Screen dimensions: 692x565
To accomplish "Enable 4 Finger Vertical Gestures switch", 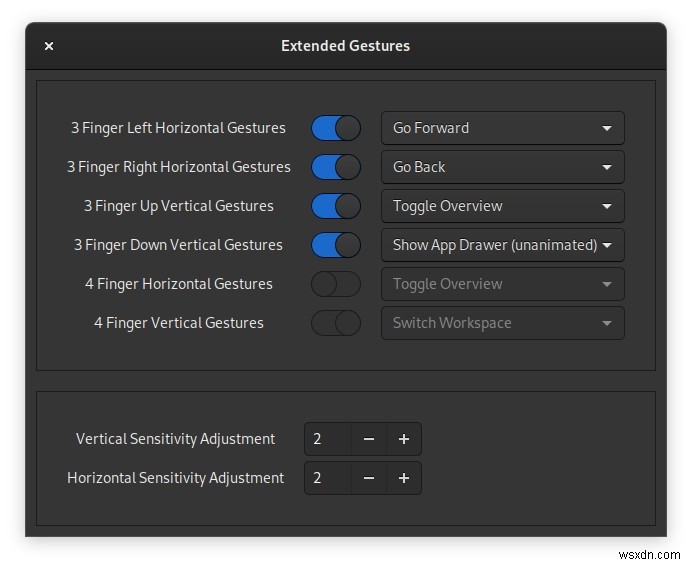I will coord(336,323).
